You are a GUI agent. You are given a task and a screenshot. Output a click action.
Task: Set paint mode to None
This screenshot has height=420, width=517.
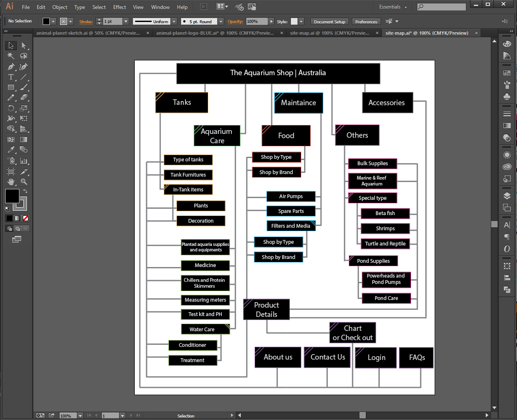[x=26, y=218]
